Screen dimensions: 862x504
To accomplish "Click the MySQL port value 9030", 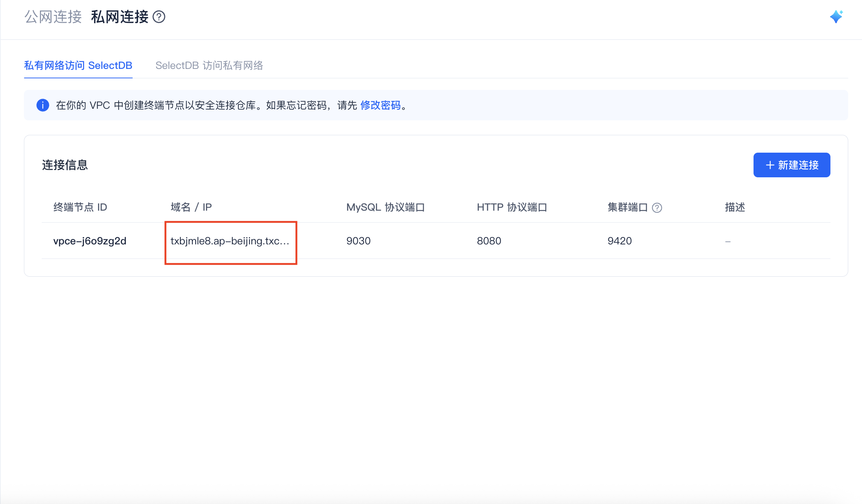I will click(x=358, y=241).
